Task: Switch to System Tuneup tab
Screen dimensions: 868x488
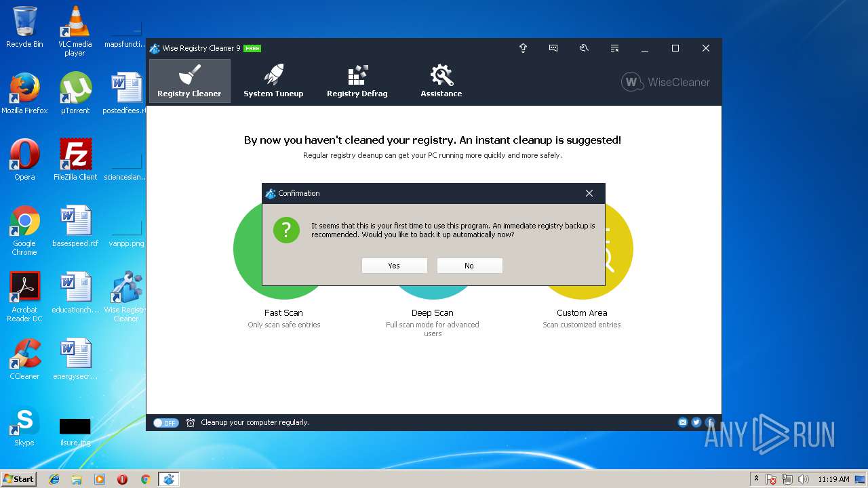Action: [273, 81]
